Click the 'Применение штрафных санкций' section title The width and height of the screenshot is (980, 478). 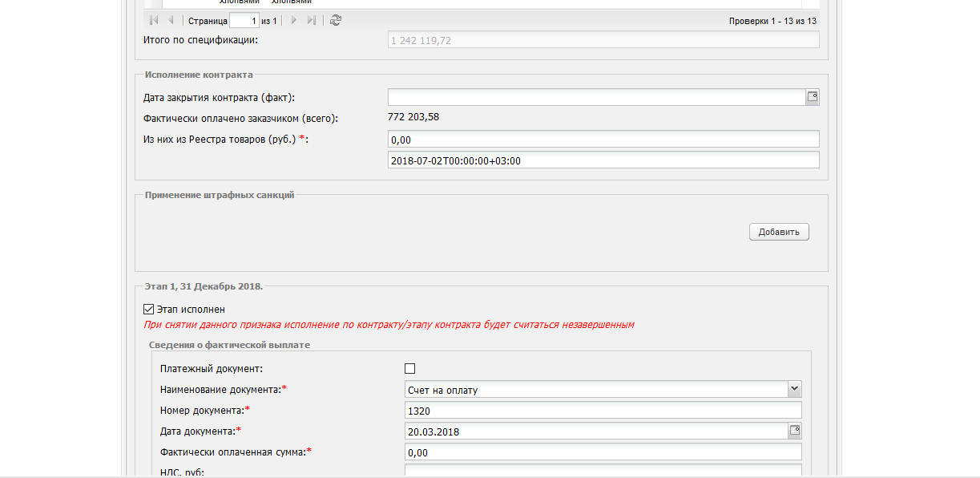tap(220, 195)
